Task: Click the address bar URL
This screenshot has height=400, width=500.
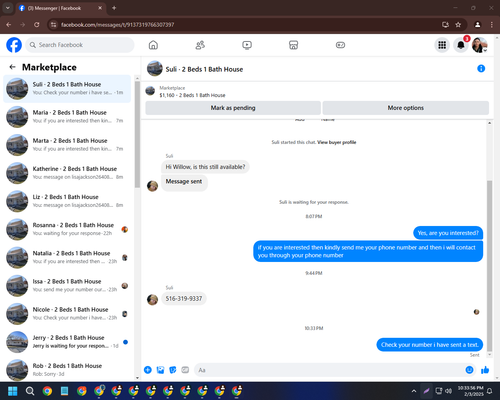Action: point(117,25)
